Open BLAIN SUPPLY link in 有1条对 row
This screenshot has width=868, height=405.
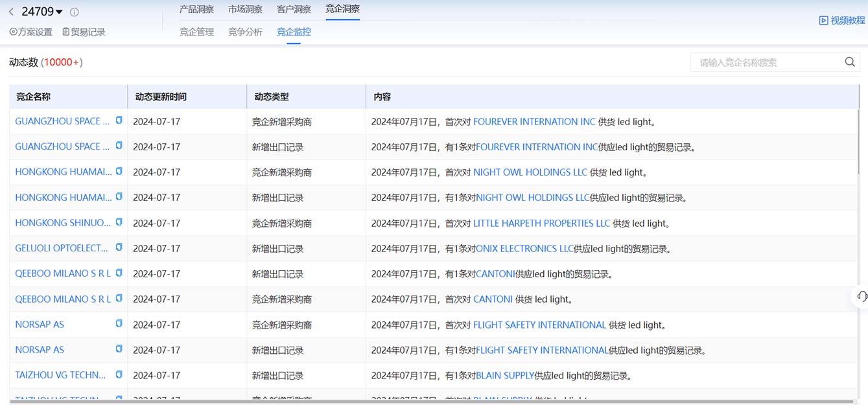click(x=505, y=376)
